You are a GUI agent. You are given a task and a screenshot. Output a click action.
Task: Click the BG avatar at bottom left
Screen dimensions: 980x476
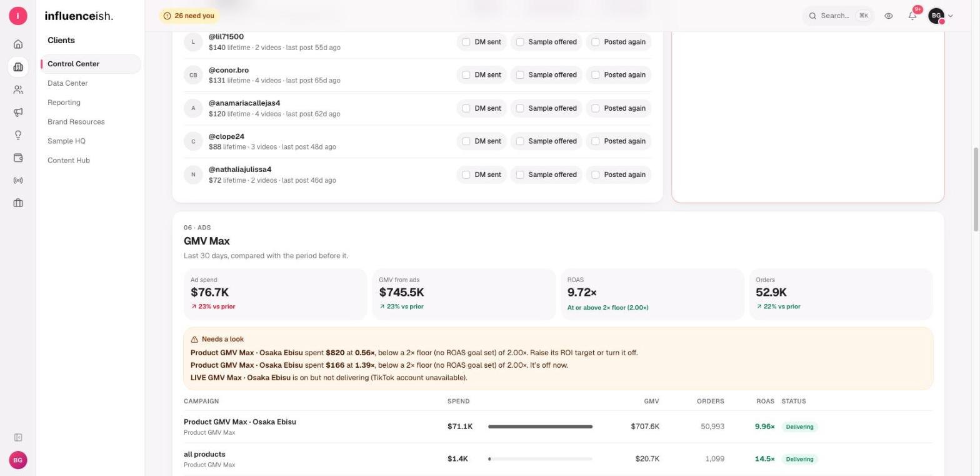[x=18, y=460]
